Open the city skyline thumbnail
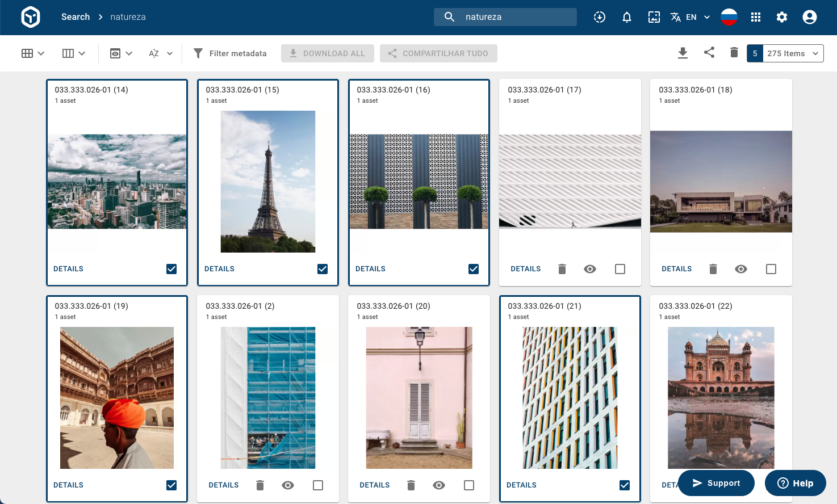Viewport: 837px width, 504px height. coord(117,182)
